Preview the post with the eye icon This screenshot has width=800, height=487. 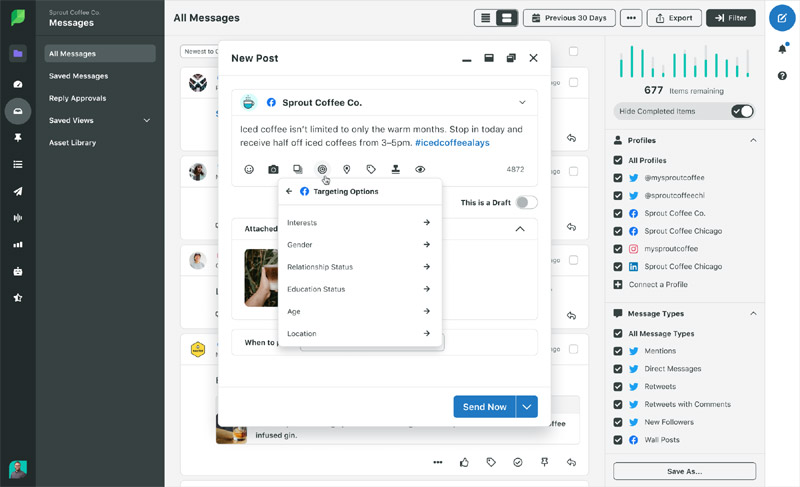coord(420,169)
